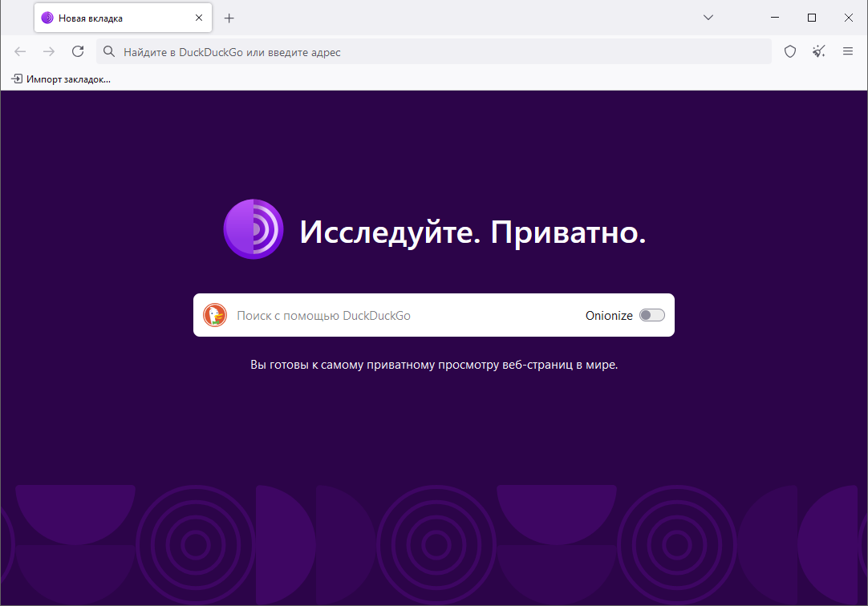Click the Импорт закладок link

pos(70,79)
